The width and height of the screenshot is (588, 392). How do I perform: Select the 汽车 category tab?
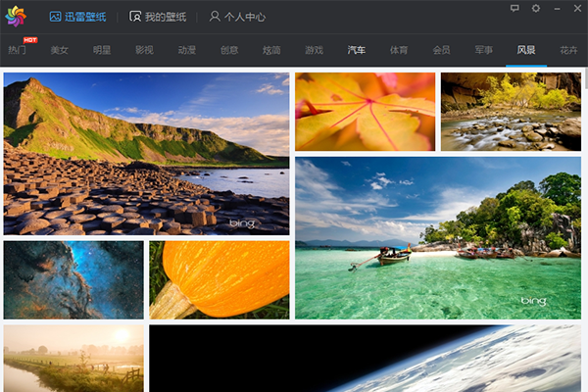click(x=356, y=50)
